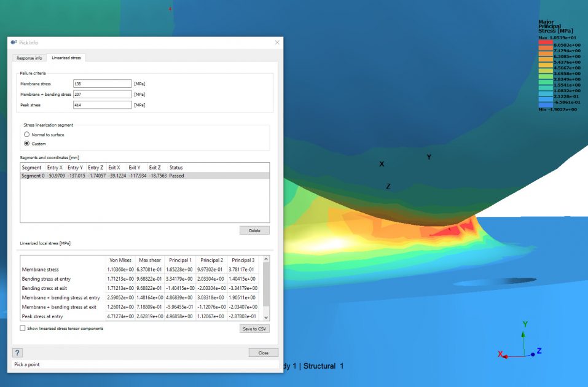Switch to the Response info tab

[29, 58]
